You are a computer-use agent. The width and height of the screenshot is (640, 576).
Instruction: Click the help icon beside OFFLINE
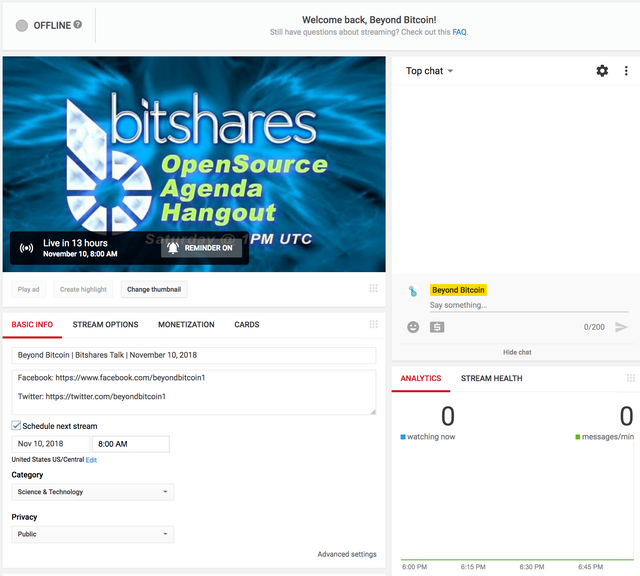pos(78,24)
